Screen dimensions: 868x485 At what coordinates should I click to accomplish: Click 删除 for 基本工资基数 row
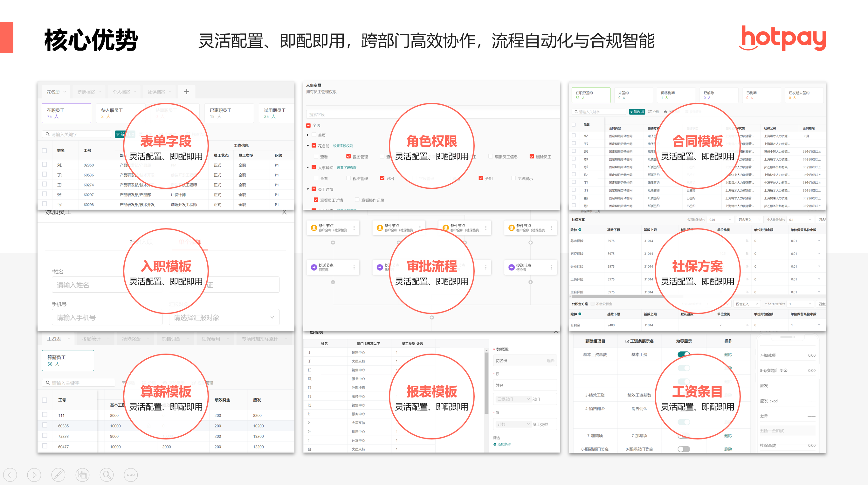(x=728, y=355)
